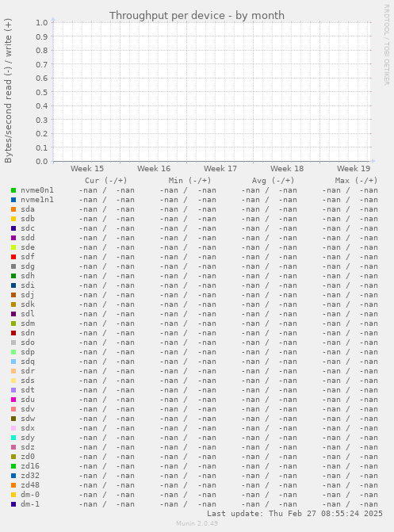394x532 pixels.
Task: Select the sdw device label
Action: click(28, 419)
